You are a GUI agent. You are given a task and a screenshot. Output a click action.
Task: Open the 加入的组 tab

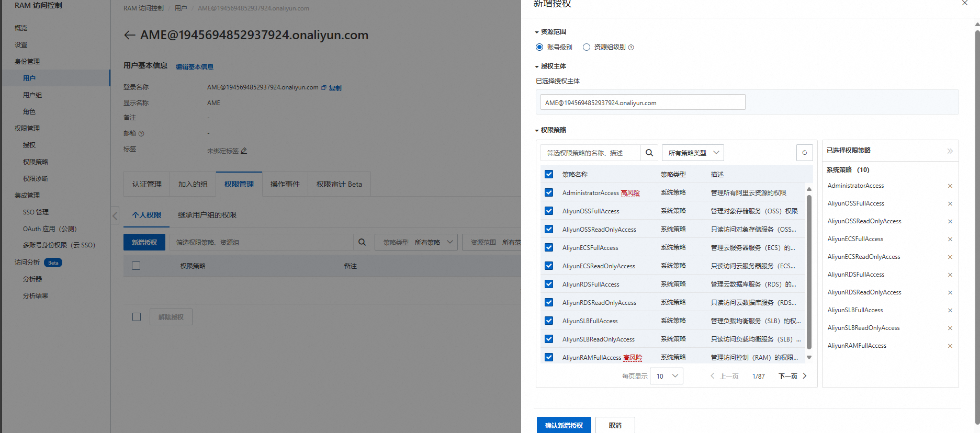click(193, 184)
